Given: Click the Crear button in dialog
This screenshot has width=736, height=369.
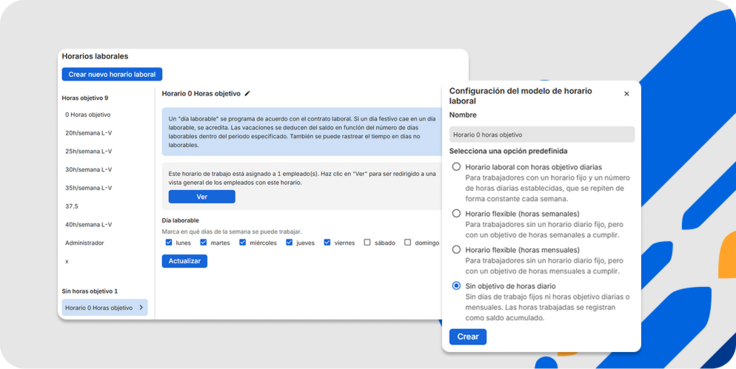Looking at the screenshot, I should [468, 337].
